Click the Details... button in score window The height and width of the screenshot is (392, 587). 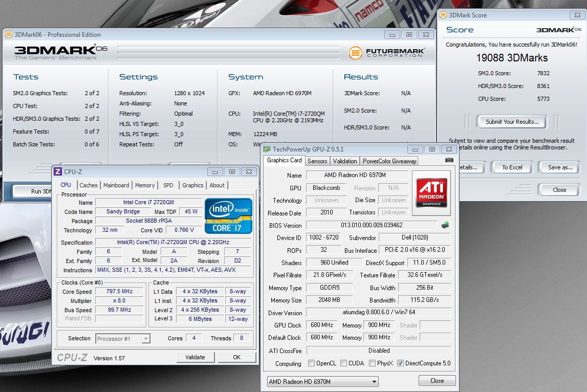point(472,167)
